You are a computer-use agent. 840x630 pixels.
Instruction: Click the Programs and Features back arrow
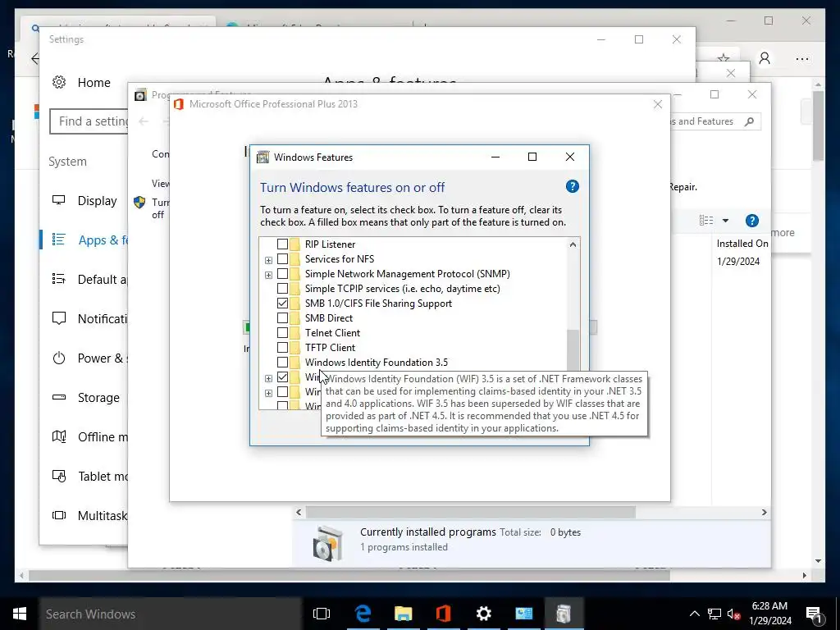(x=144, y=121)
